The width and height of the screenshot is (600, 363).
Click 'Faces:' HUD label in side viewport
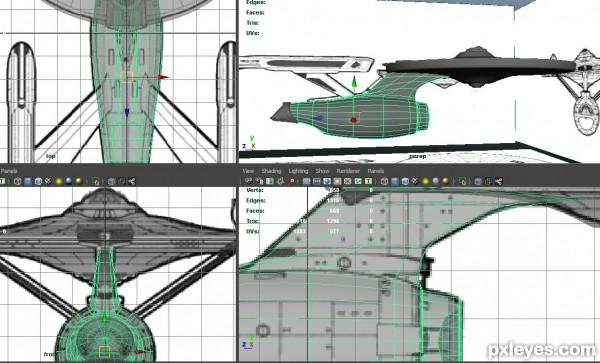[256, 211]
